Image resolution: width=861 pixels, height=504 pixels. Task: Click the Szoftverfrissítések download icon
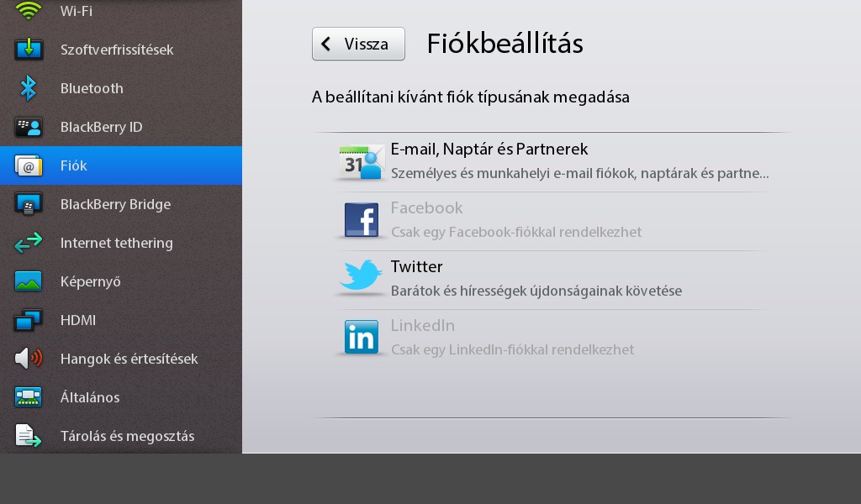click(x=29, y=49)
